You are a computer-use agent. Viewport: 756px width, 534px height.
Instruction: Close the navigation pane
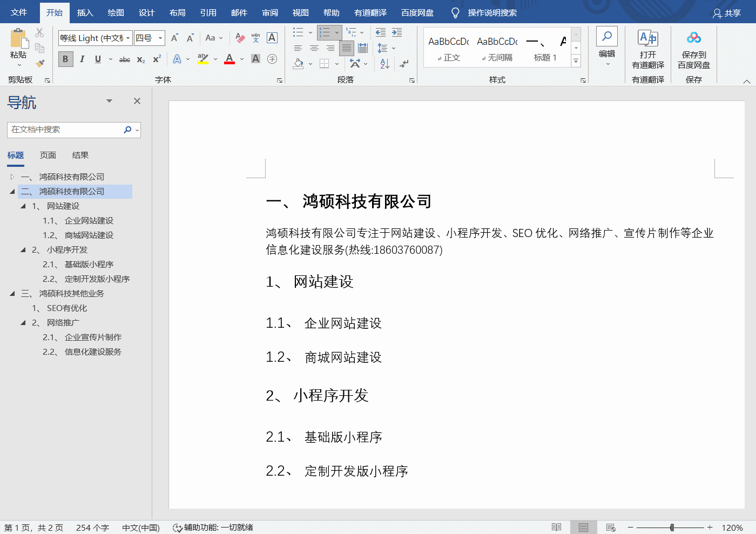click(137, 101)
